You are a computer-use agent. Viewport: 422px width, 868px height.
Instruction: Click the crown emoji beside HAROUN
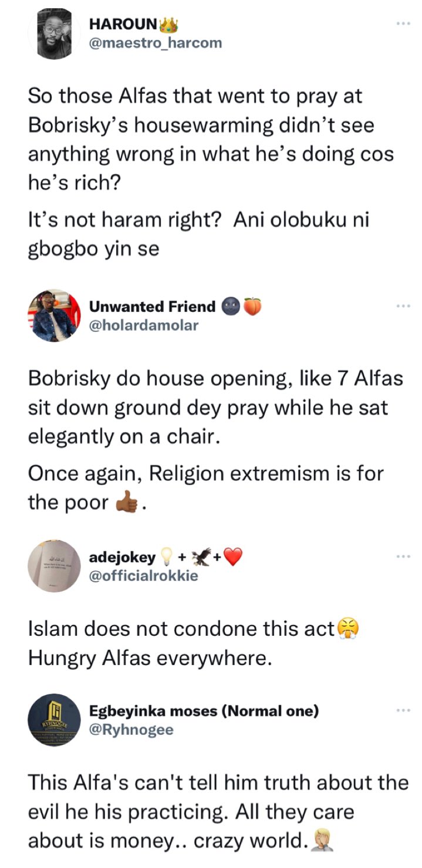click(168, 24)
